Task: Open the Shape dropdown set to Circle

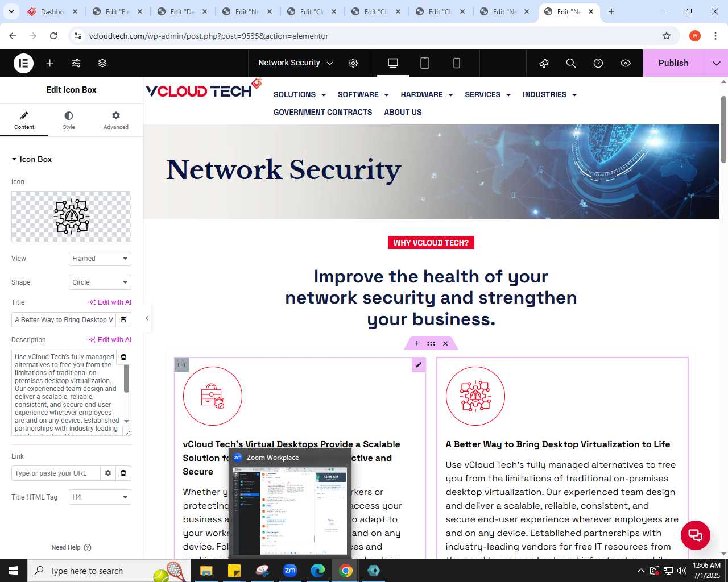Action: click(100, 282)
